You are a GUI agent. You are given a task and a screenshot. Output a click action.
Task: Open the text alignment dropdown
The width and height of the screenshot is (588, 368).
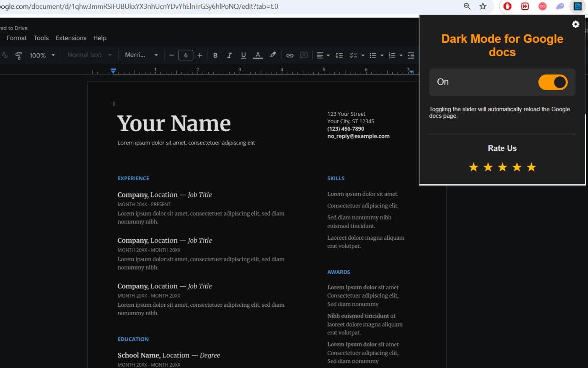coord(323,55)
